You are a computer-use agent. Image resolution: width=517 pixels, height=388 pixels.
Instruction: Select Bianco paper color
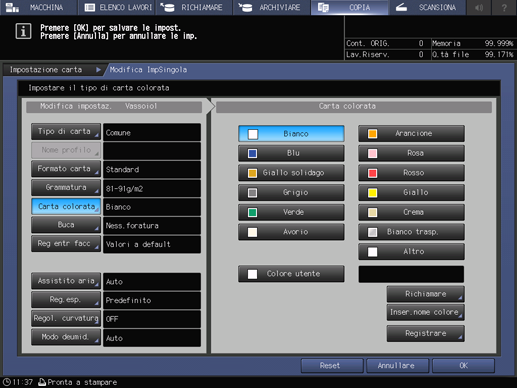pos(291,134)
